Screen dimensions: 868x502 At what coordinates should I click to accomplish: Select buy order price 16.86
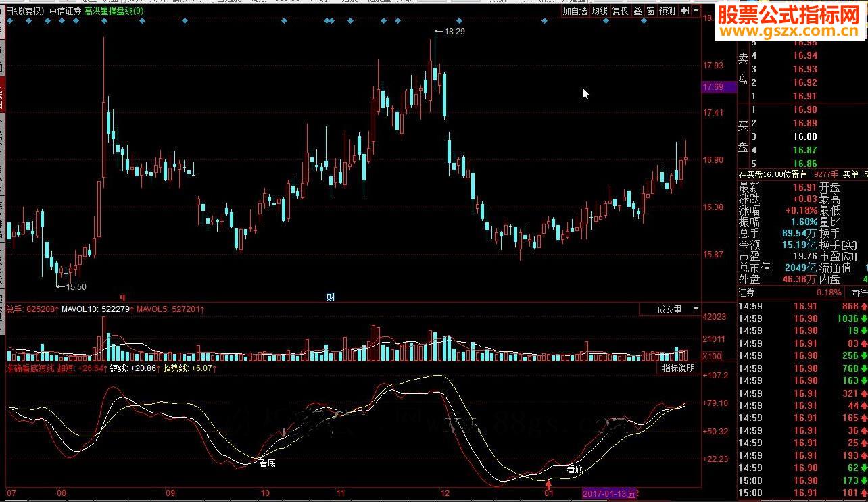tap(805, 164)
